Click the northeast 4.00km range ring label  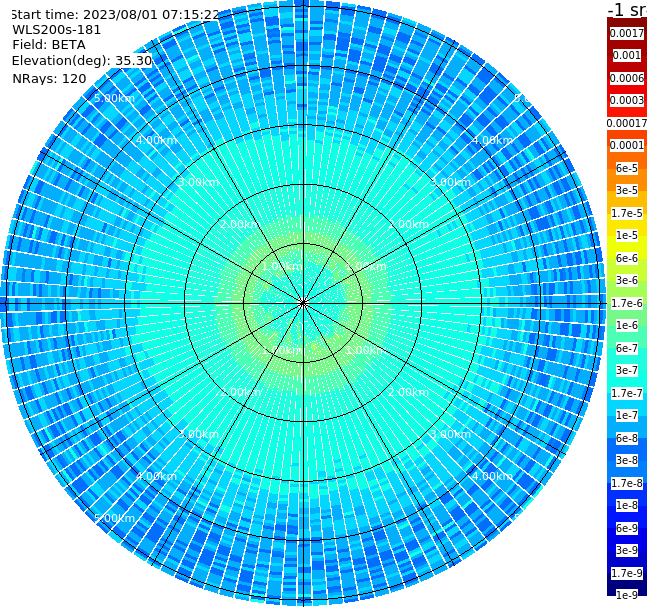(x=492, y=140)
